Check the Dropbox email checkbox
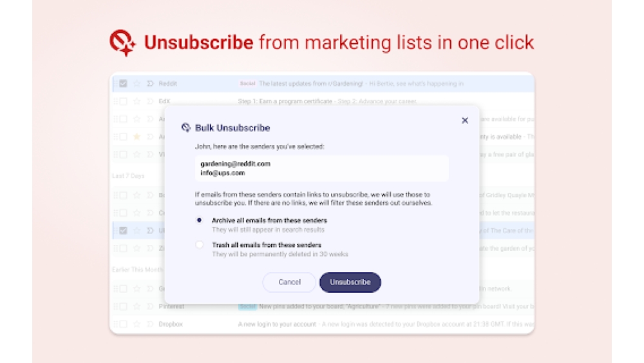This screenshot has height=363, width=644. [x=123, y=324]
